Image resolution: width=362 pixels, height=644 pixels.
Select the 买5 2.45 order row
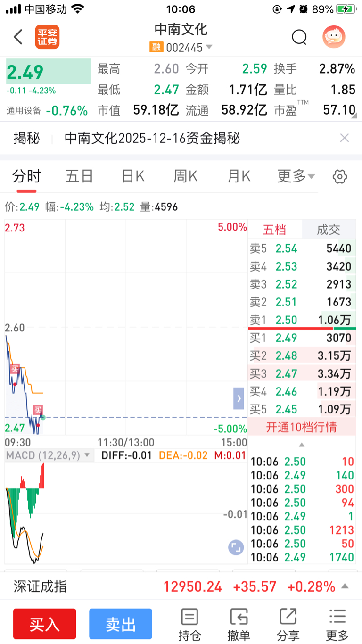302,409
